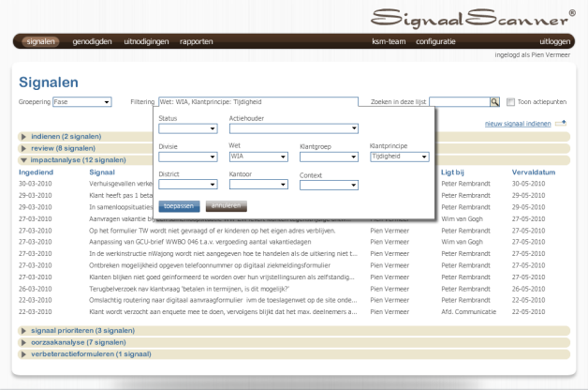Go to the signalen tab
588x390 pixels.
point(40,41)
